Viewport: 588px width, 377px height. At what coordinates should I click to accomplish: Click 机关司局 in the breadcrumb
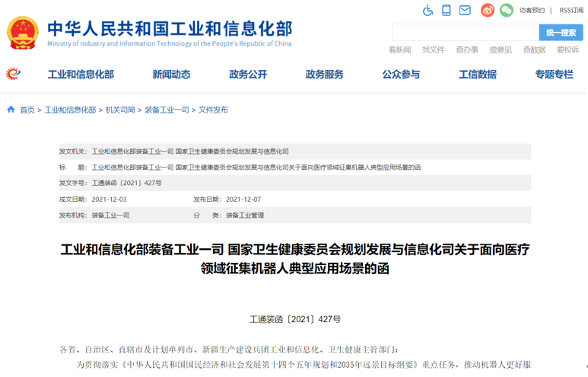click(x=120, y=110)
